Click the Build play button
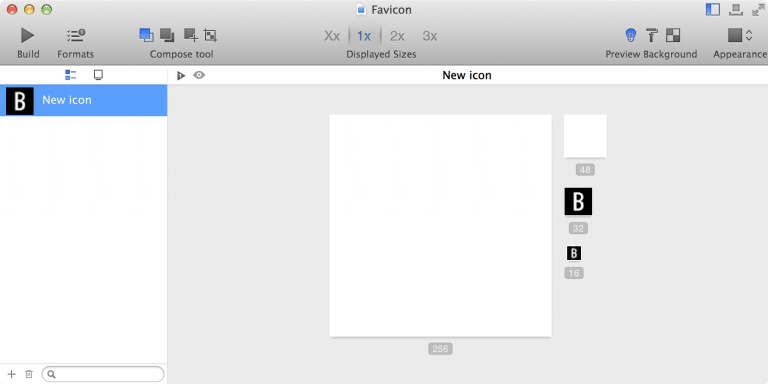This screenshot has width=768, height=384. coord(27,35)
